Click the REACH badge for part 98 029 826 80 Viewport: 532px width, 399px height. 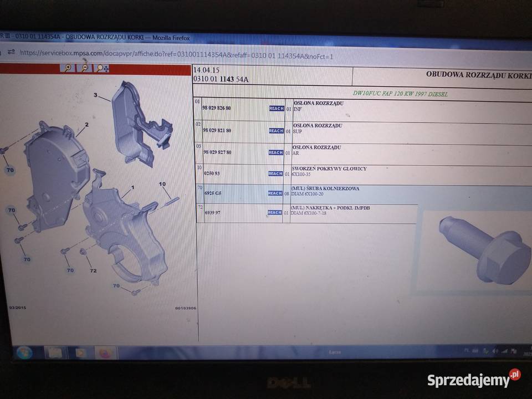[x=275, y=109]
